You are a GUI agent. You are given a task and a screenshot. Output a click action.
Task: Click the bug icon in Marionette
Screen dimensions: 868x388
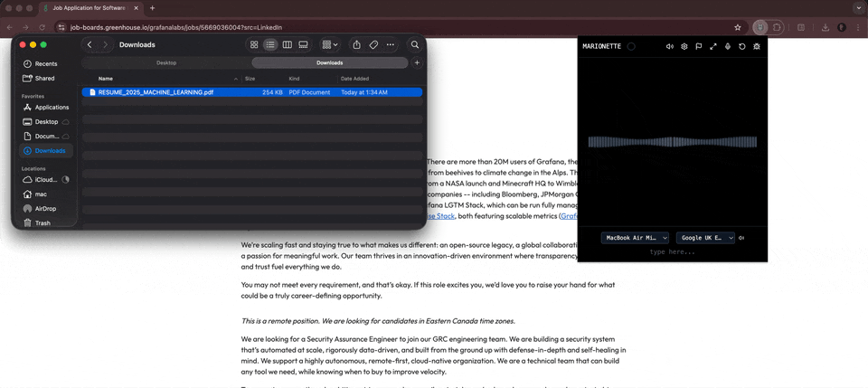[757, 46]
